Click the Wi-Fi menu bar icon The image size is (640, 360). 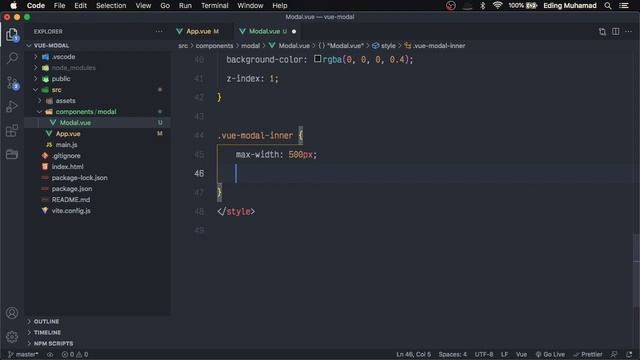[x=497, y=6]
